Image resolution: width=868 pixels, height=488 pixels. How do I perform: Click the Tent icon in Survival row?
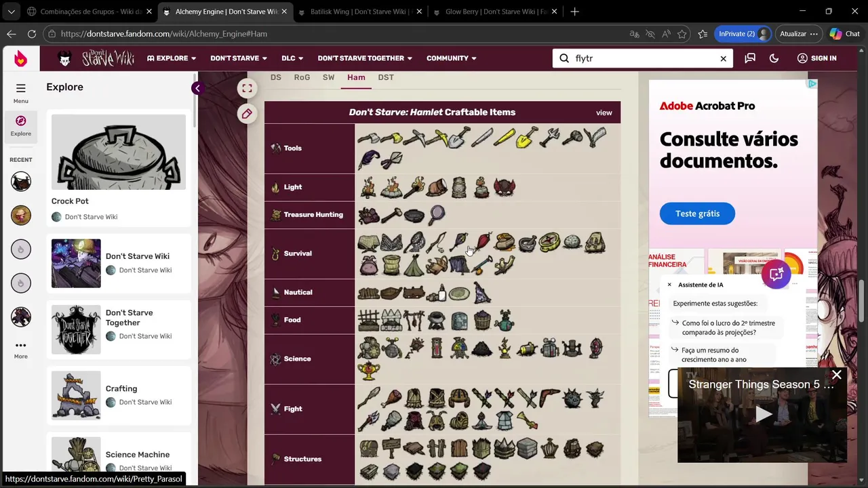click(414, 265)
